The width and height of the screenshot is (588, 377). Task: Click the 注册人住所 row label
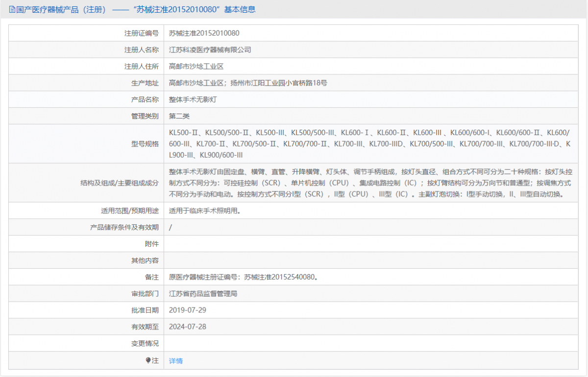pyautogui.click(x=142, y=67)
